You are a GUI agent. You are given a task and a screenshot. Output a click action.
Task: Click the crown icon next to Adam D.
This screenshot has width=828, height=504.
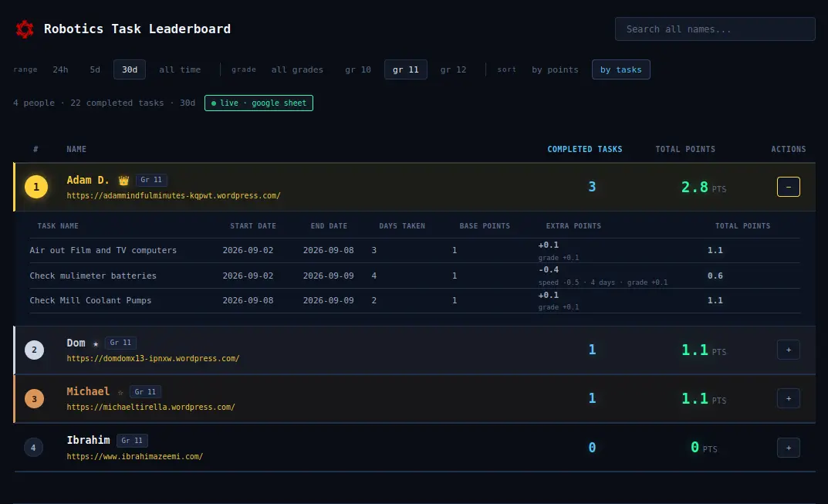tap(123, 180)
